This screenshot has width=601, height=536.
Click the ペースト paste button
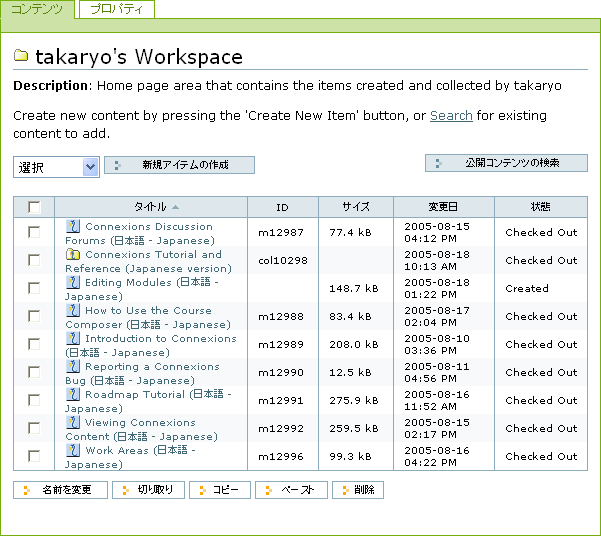[x=291, y=490]
